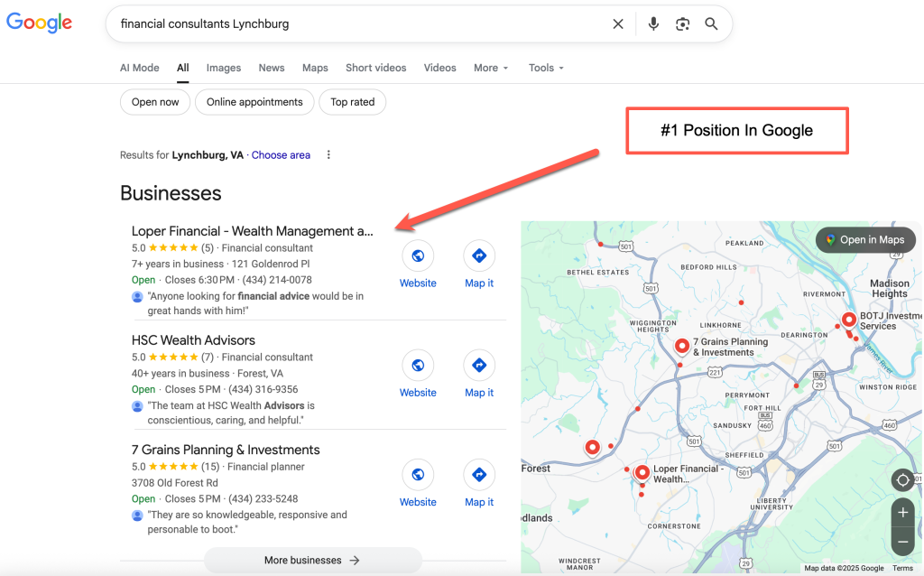Click reviewer avatar beside 7 Grains review
Image resolution: width=924 pixels, height=576 pixels.
[x=137, y=516]
